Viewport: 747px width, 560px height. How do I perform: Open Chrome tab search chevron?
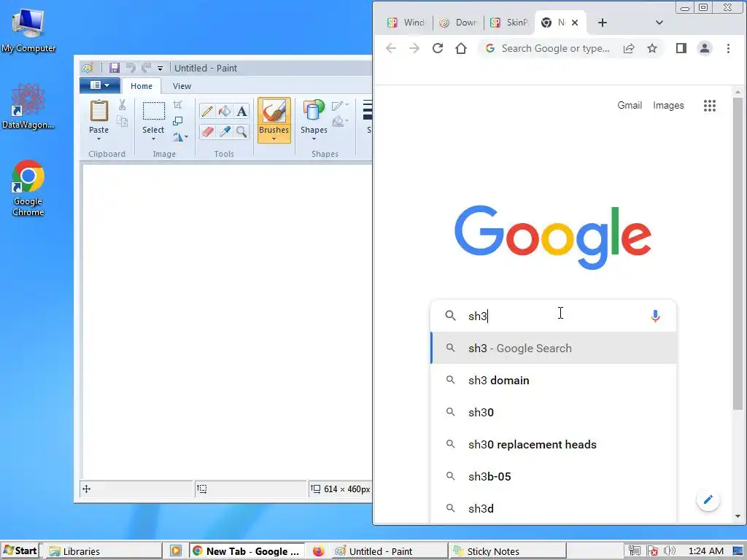point(659,23)
